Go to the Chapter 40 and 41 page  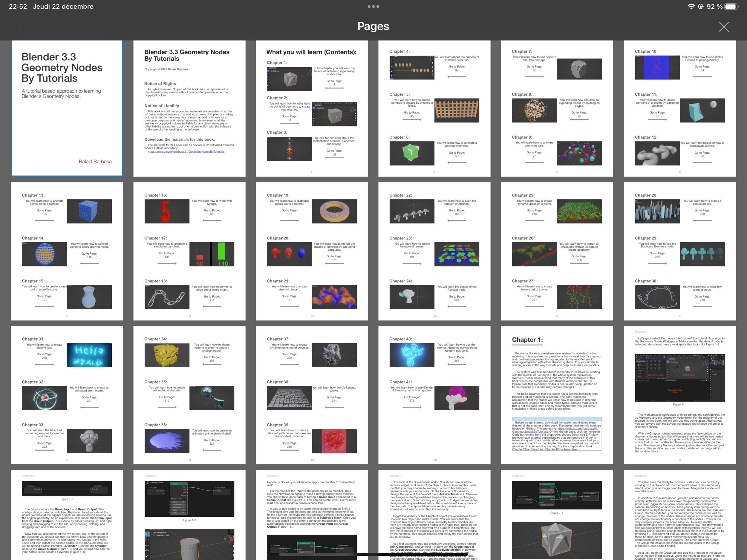click(434, 395)
